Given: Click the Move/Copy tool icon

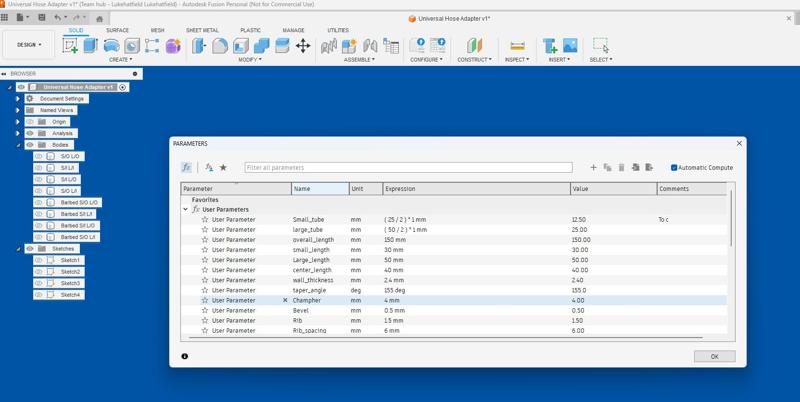Looking at the screenshot, I should pyautogui.click(x=303, y=46).
